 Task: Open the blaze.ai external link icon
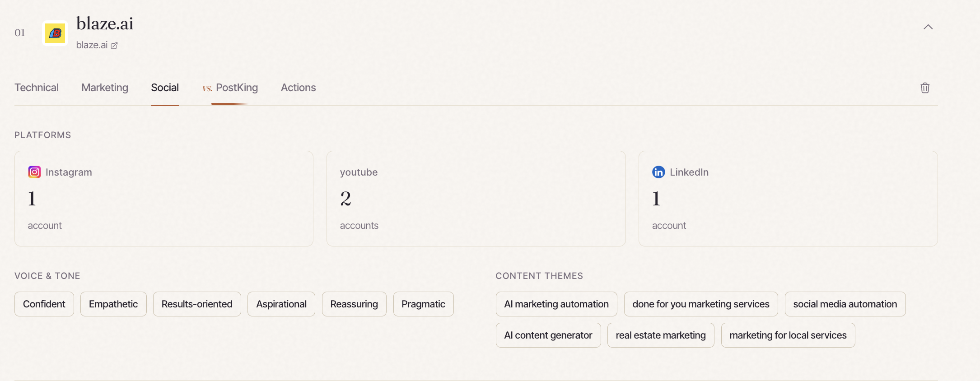[114, 46]
